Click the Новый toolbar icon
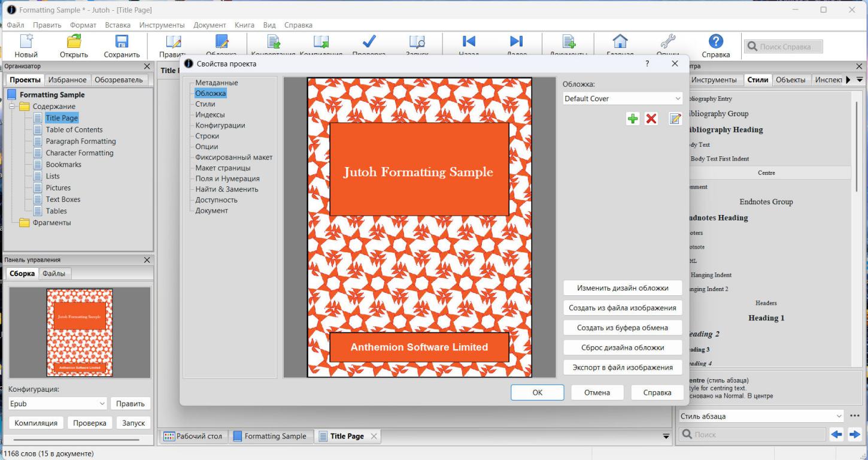The height and width of the screenshot is (460, 868). tap(26, 42)
